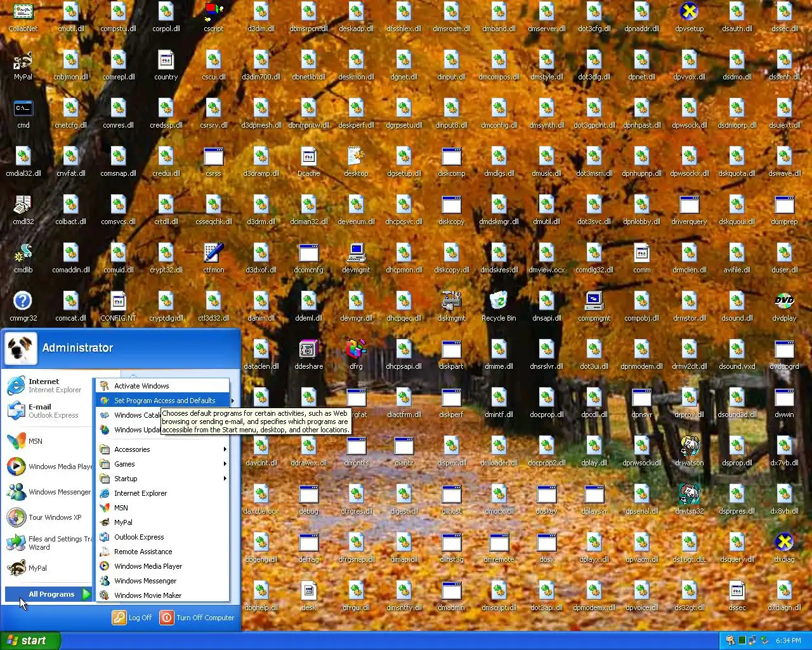
Task: Click the Start button
Action: [x=30, y=640]
